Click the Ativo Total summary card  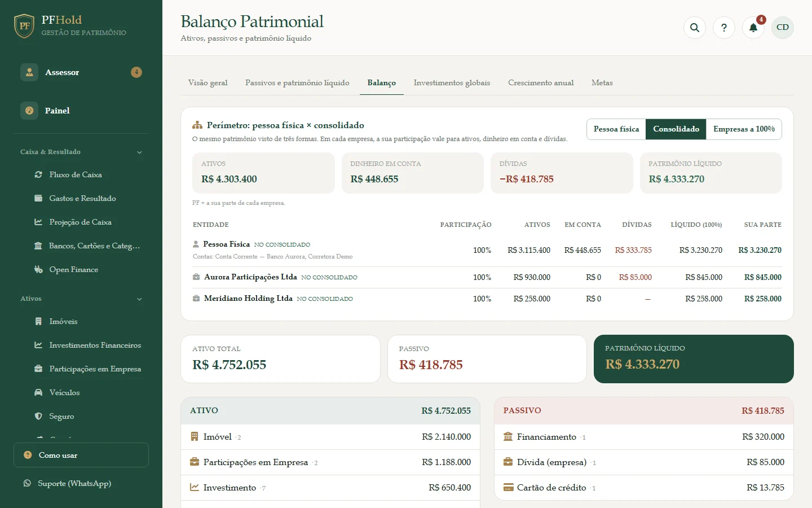[280, 359]
